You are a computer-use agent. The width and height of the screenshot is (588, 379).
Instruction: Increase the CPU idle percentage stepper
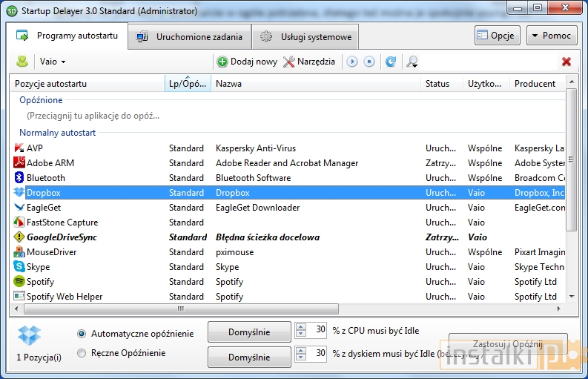[300, 327]
